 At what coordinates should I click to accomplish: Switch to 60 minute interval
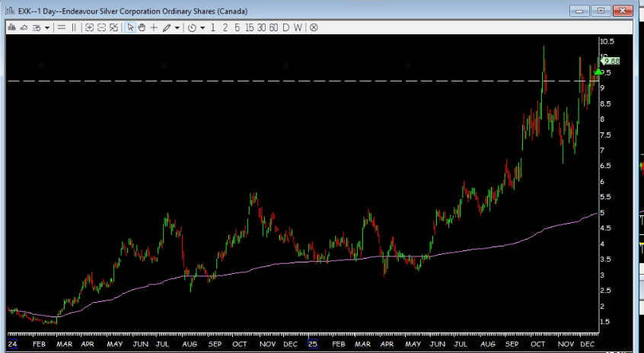[x=273, y=27]
